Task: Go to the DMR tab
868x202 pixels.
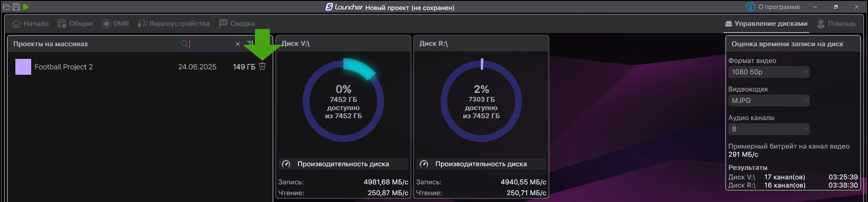Action: click(116, 24)
